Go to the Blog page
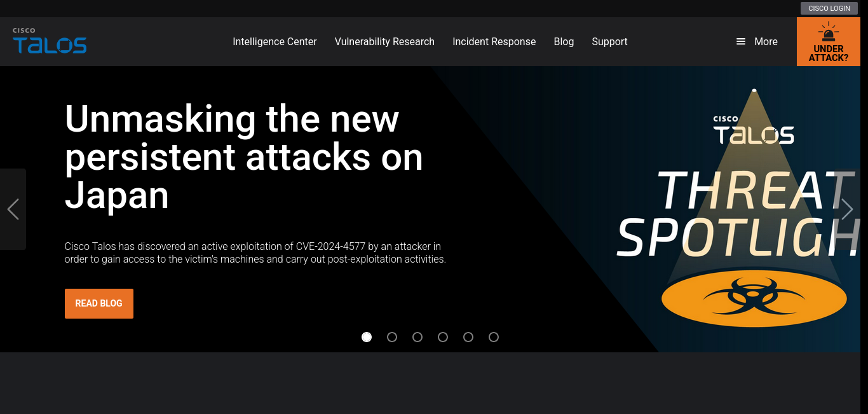 564,41
